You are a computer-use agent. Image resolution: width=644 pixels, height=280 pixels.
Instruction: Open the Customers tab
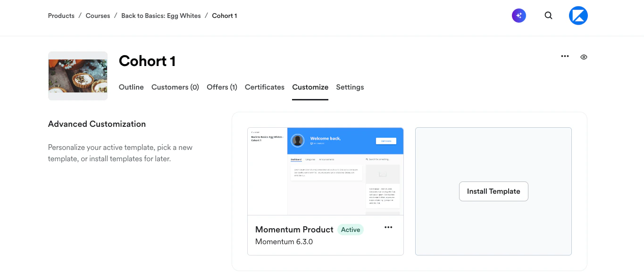coord(175,87)
